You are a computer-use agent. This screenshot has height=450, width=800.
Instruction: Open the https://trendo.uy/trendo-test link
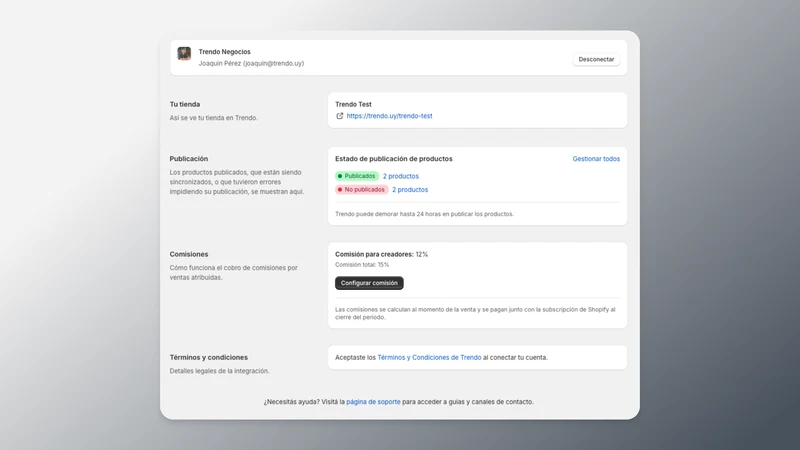tap(389, 116)
